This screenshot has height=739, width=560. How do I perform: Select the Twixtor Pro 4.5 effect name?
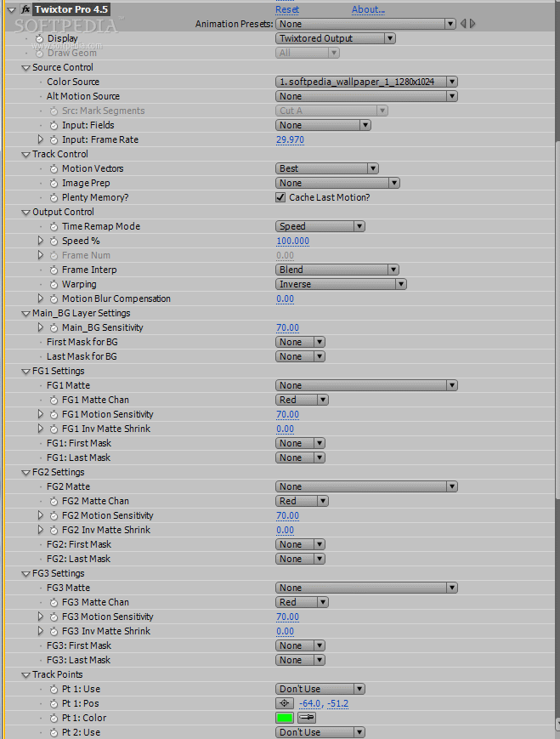71,9
